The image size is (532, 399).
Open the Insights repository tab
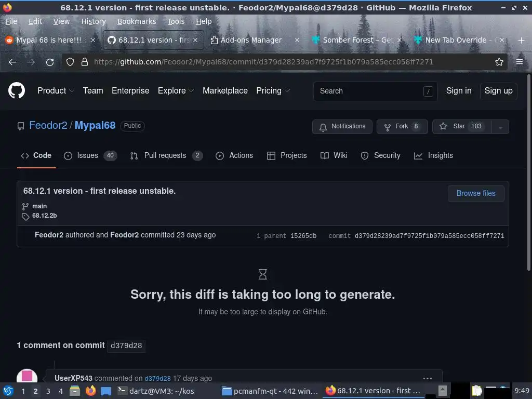433,155
